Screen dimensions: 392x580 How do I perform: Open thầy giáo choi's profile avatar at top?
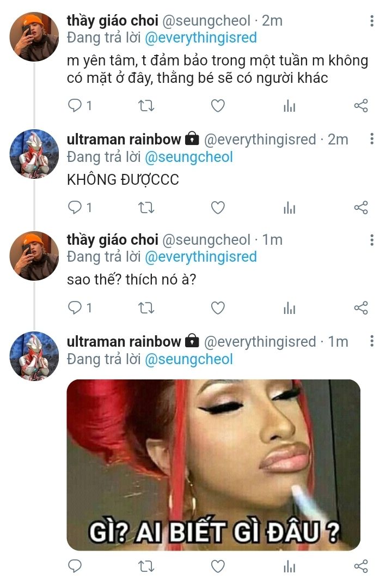coord(34,37)
